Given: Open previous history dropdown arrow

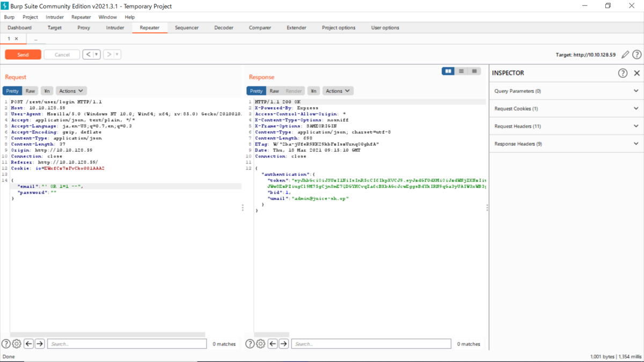Looking at the screenshot, I should tap(97, 54).
